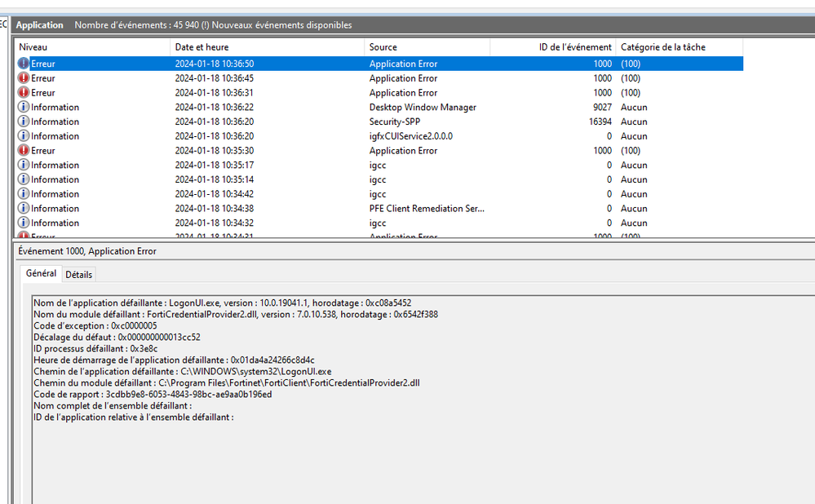Click the Heure de démarrage de l'application line

[x=174, y=360]
